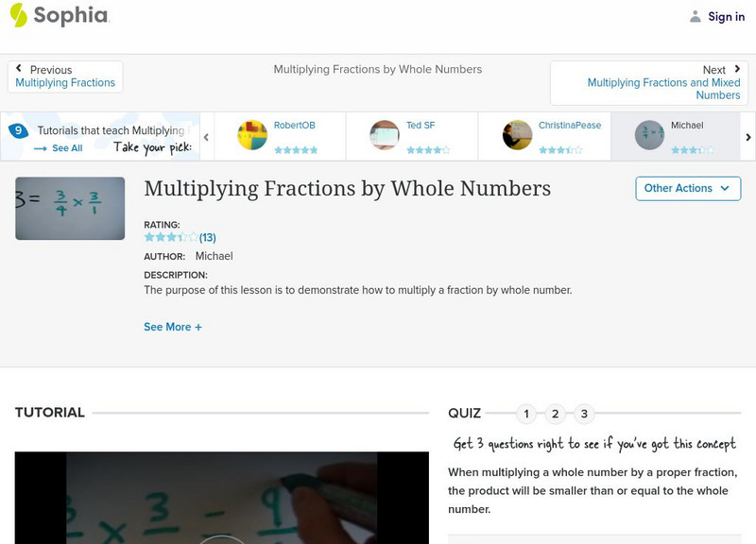The height and width of the screenshot is (544, 756).
Task: Click the person icon beside Sign in
Action: [694, 16]
